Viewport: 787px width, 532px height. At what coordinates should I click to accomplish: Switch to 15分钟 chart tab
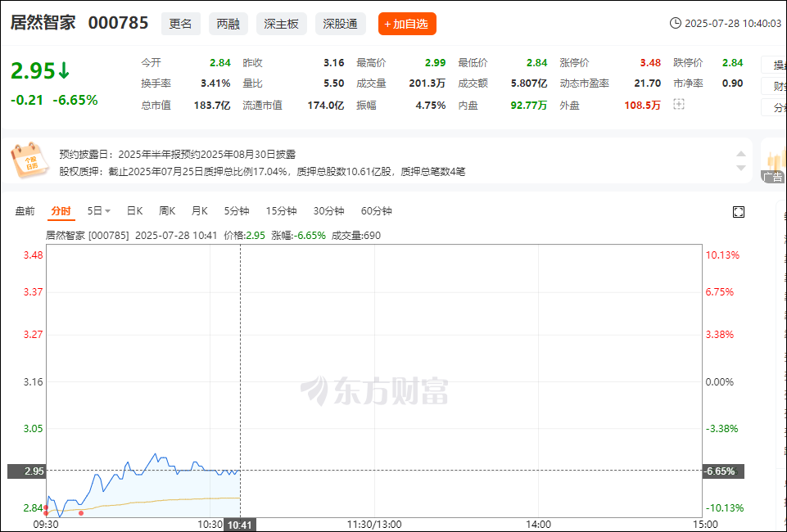281,211
